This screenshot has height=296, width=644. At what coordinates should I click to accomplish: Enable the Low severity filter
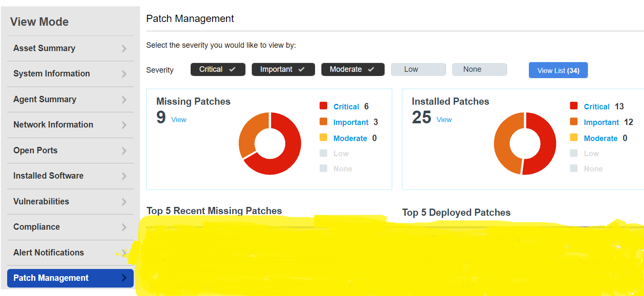pos(418,70)
